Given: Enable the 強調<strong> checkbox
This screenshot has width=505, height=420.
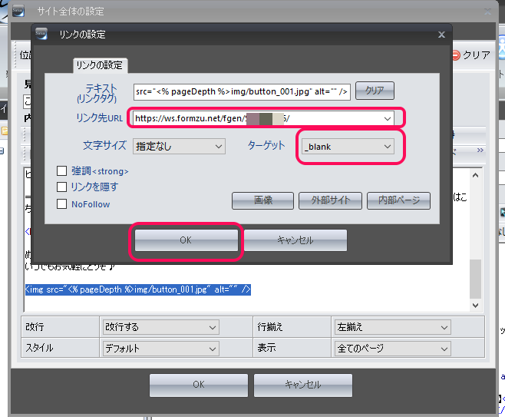Looking at the screenshot, I should 62,170.
